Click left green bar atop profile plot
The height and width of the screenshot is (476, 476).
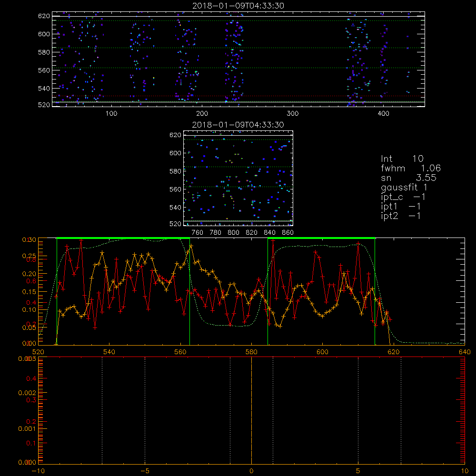tap(123, 238)
